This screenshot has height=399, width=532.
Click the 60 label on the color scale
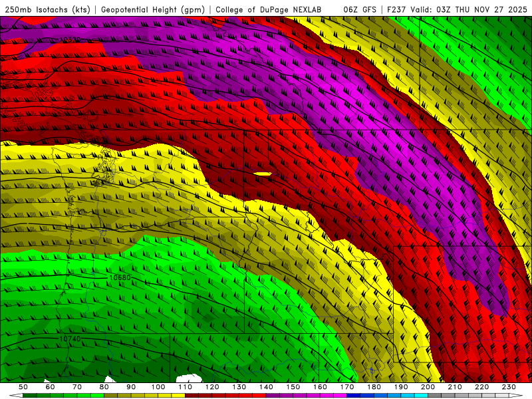coord(50,387)
